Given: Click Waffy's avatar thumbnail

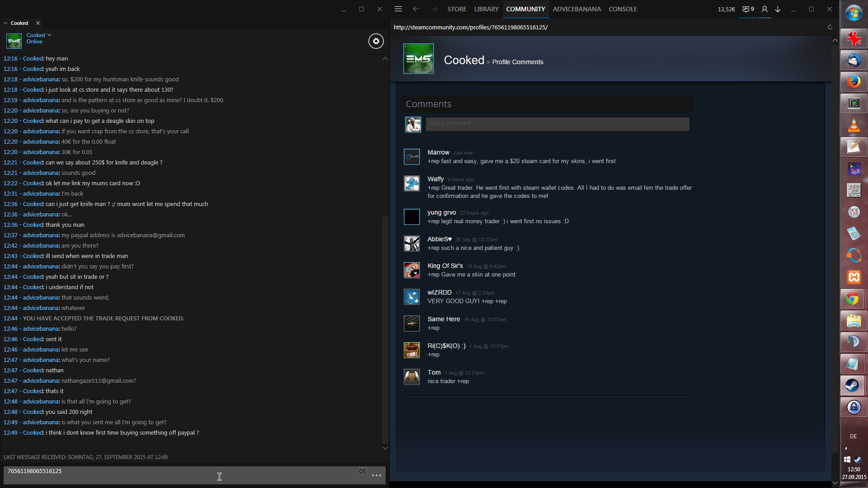Looking at the screenshot, I should click(x=412, y=183).
